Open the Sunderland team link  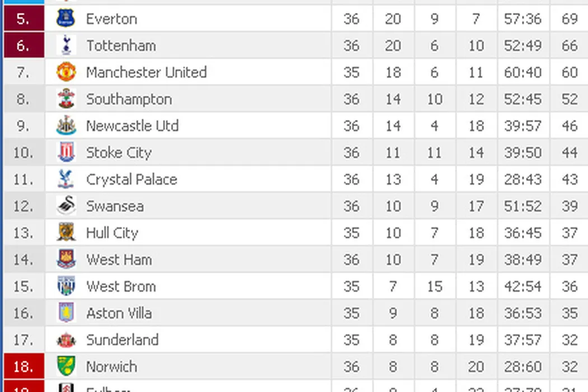[x=122, y=340]
